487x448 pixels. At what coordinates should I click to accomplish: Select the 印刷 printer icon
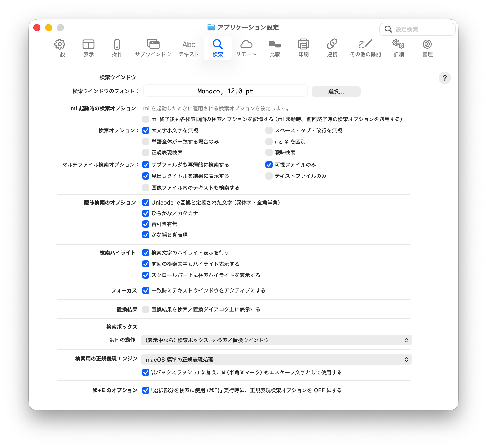click(x=304, y=44)
